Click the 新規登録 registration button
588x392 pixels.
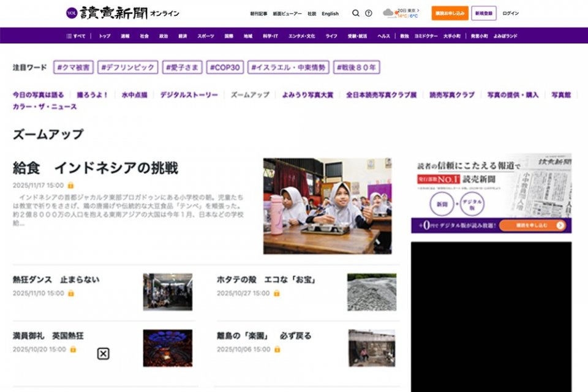(x=483, y=12)
